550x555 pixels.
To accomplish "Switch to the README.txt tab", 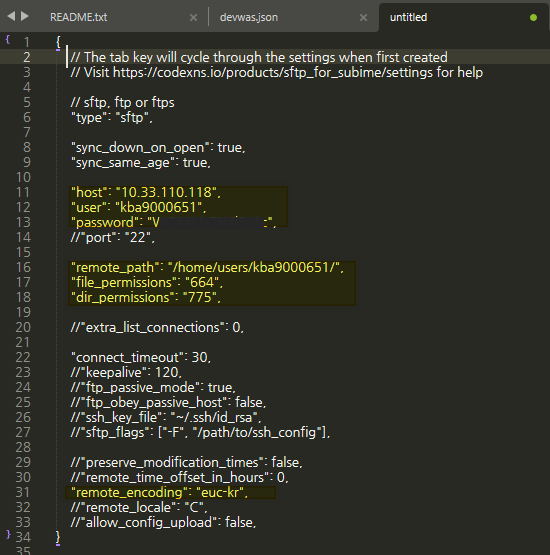I will (x=79, y=17).
